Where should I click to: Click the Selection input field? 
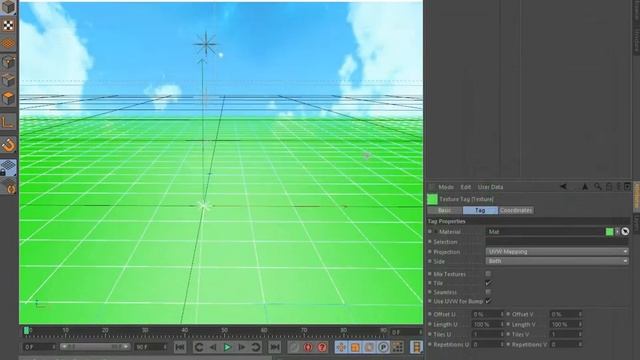coord(557,242)
